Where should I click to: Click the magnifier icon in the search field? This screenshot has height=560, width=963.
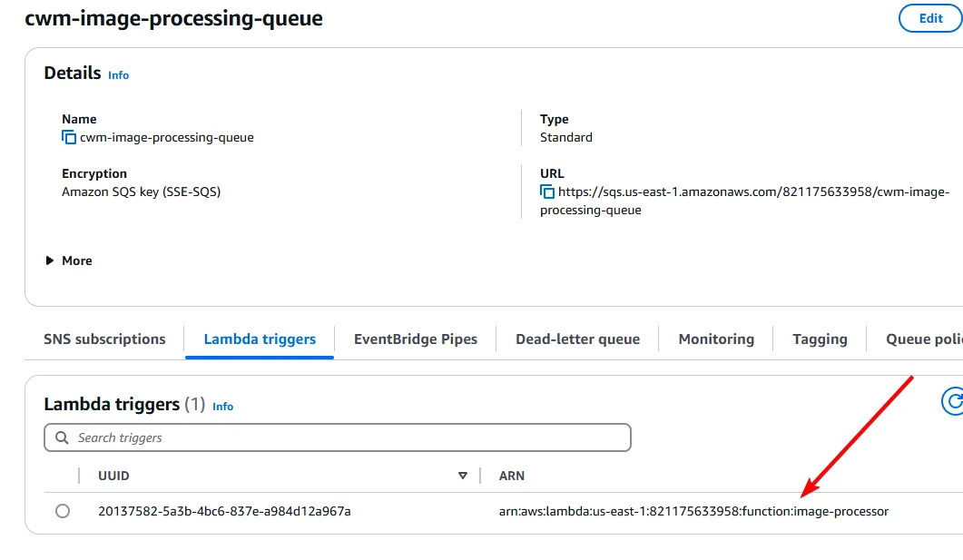pos(61,437)
